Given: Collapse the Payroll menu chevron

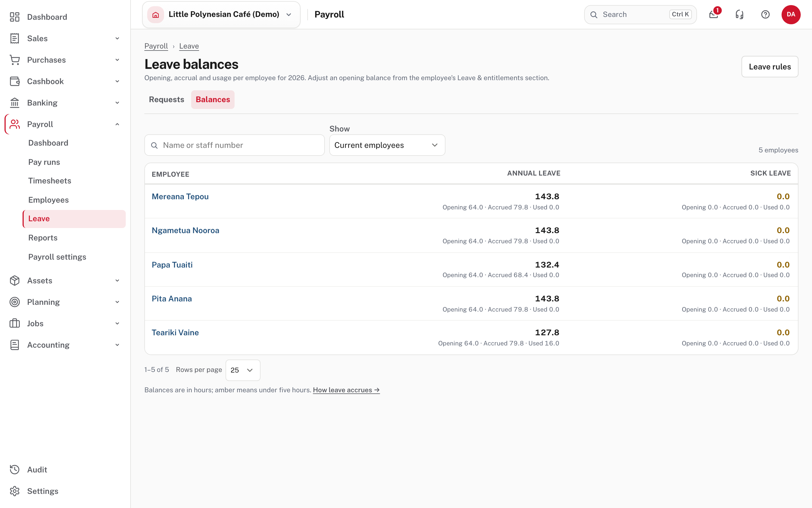Looking at the screenshot, I should pos(117,124).
